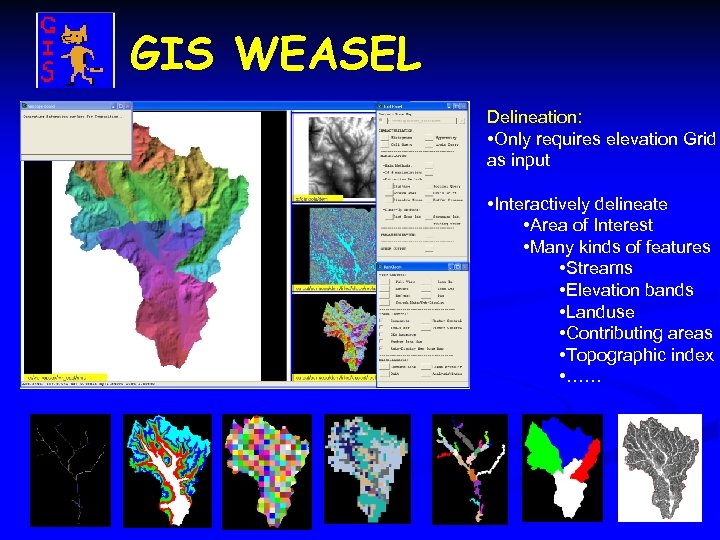Click yellow file label under stream pane

coord(334,288)
